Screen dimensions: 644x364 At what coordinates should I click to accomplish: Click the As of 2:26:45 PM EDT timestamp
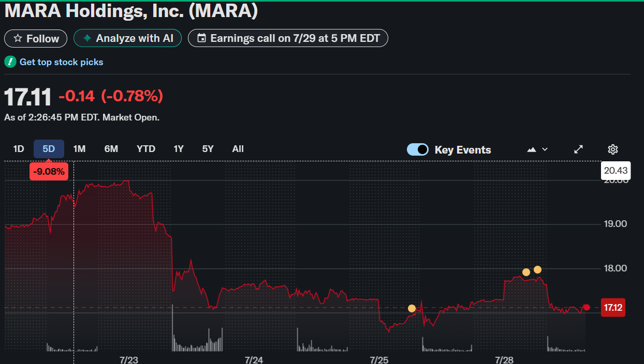click(x=82, y=117)
